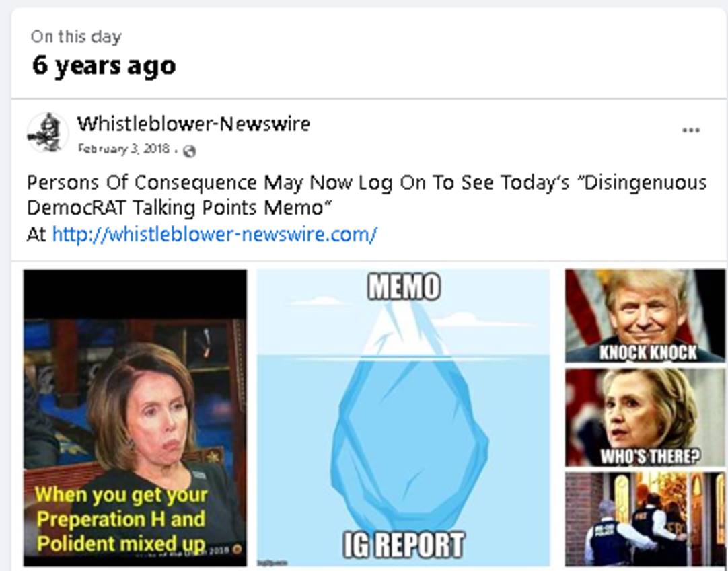The height and width of the screenshot is (571, 728).
Task: Click the yellow Polident caption text
Action: pyautogui.click(x=120, y=519)
